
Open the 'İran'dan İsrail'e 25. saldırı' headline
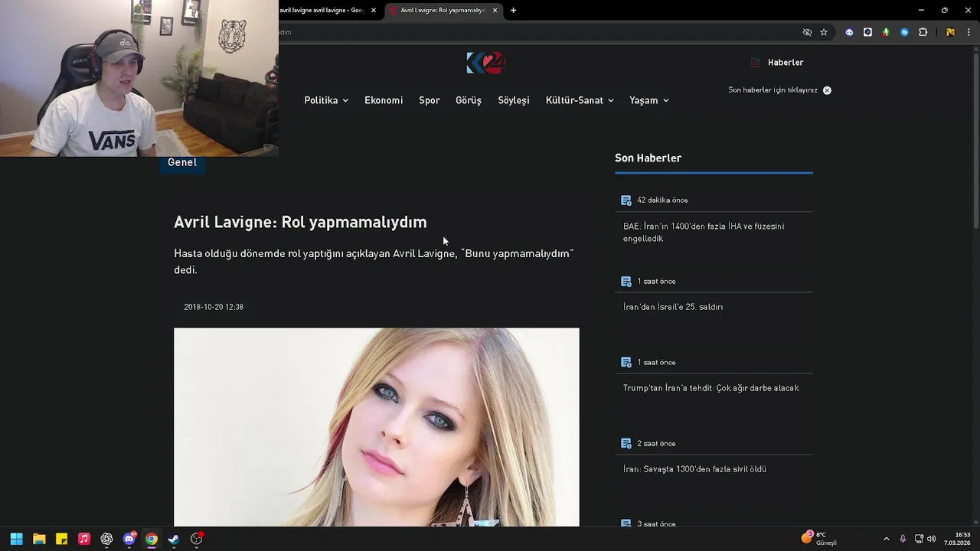tap(673, 307)
